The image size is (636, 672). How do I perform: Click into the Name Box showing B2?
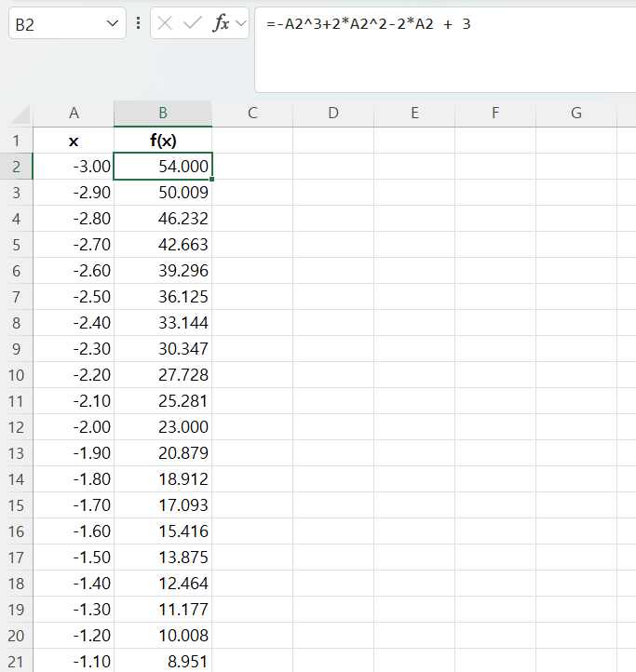[x=56, y=24]
